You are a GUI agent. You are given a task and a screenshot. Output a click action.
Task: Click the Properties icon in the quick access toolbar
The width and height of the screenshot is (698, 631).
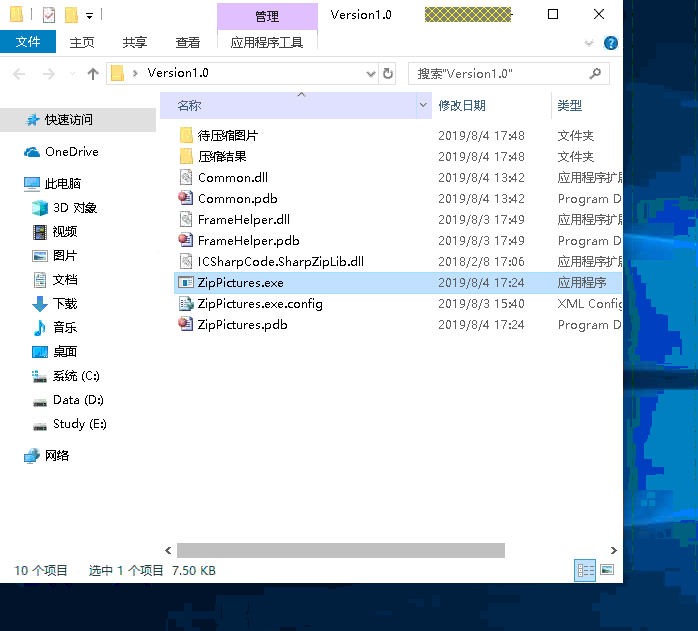click(x=49, y=15)
